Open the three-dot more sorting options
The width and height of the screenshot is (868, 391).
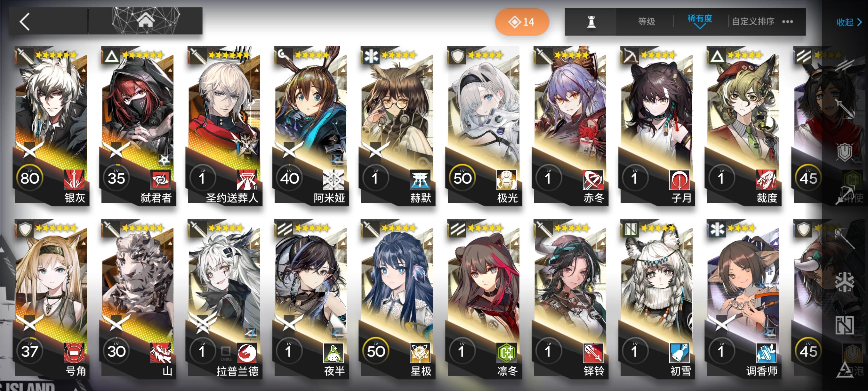(787, 21)
